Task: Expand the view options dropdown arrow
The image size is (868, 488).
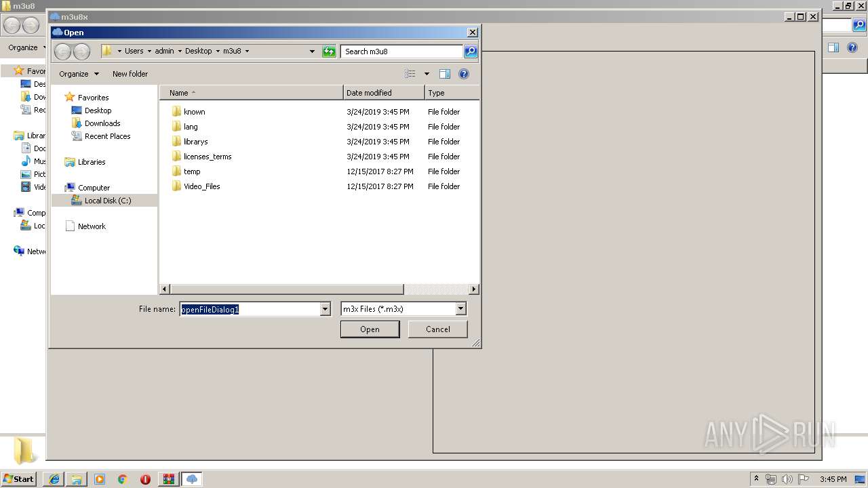Action: click(x=427, y=74)
